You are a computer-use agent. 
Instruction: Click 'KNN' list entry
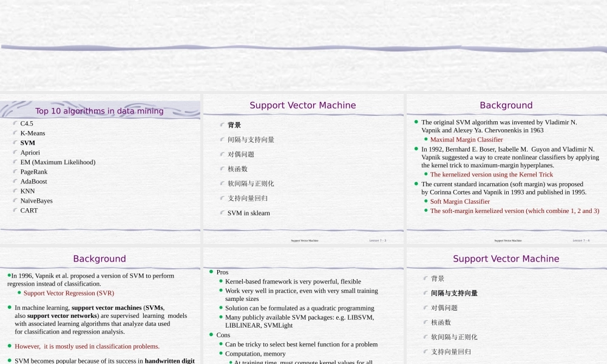tap(27, 191)
